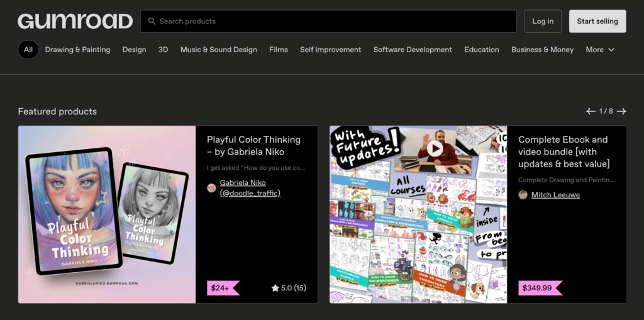This screenshot has height=320, width=644.
Task: Click the search magnifier icon
Action: coord(152,21)
